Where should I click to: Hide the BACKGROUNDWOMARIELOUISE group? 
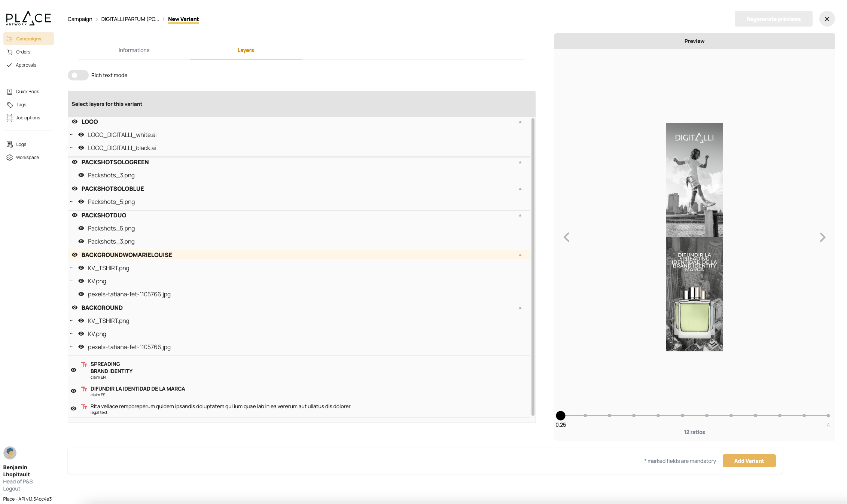point(74,255)
